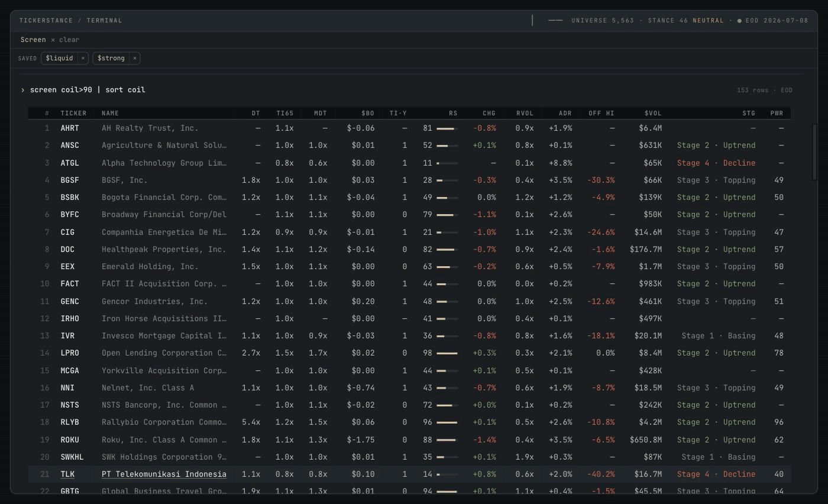828x504 pixels.
Task: Click -30.3% off-high value for BGSF
Action: click(601, 180)
